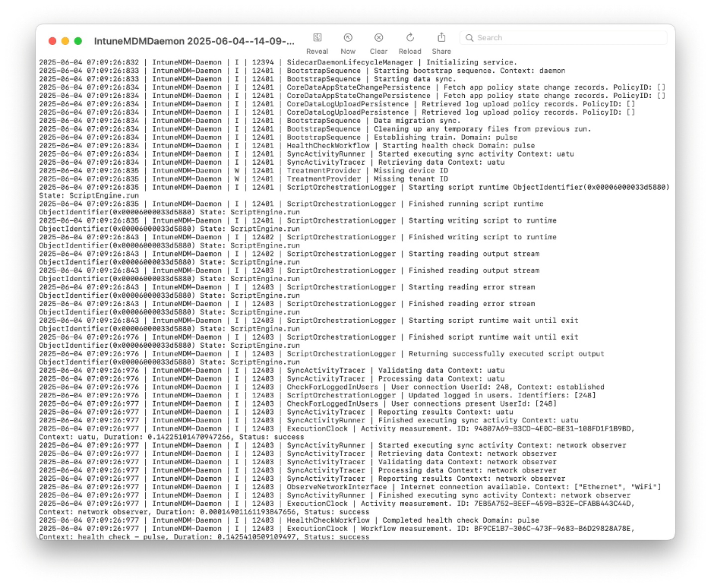The width and height of the screenshot is (711, 588).
Task: Select 'Duration: 0.14225101470947266, Status: success' text
Action: pyautogui.click(x=204, y=437)
